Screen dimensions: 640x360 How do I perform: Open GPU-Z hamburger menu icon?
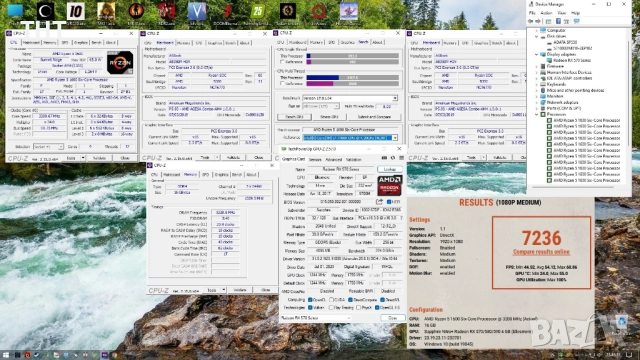pos(401,158)
